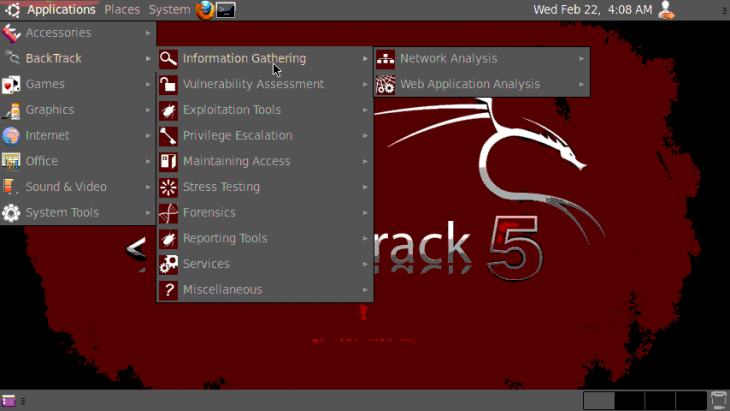Switch to first workspace in switcher

[x=599, y=400]
